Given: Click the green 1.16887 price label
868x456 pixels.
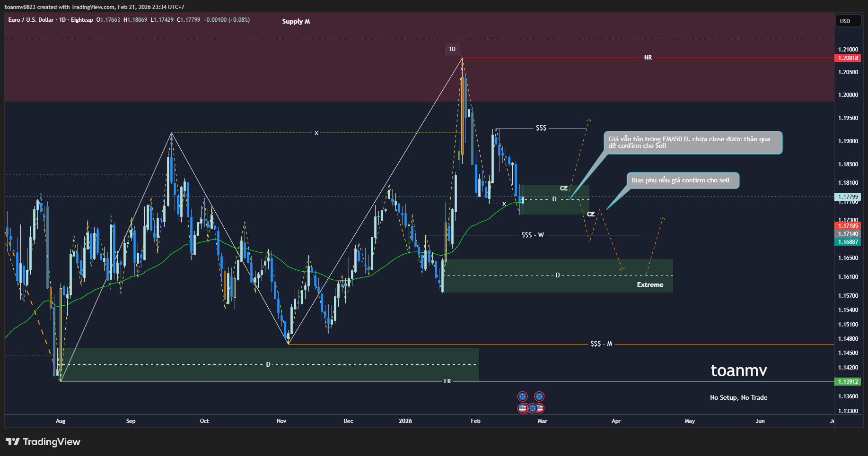Looking at the screenshot, I should click(x=848, y=242).
